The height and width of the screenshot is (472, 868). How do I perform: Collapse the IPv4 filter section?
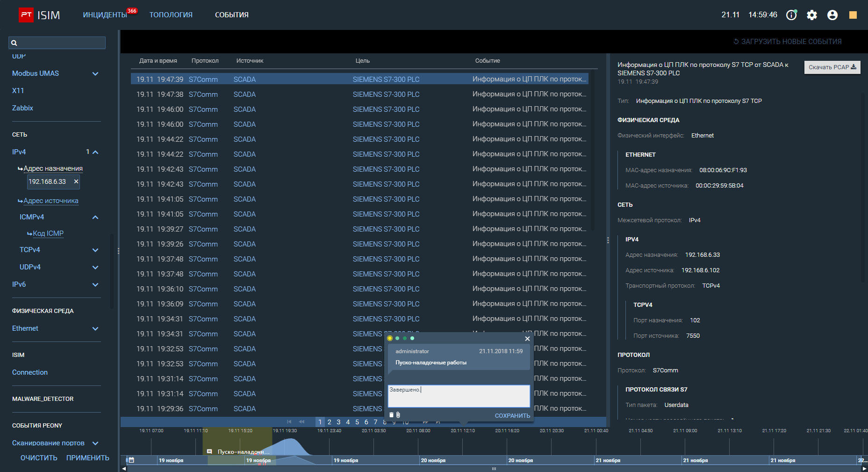coord(95,152)
